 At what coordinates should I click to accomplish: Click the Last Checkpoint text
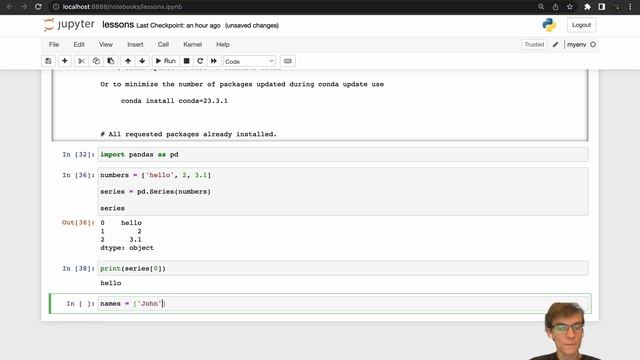tap(178, 25)
